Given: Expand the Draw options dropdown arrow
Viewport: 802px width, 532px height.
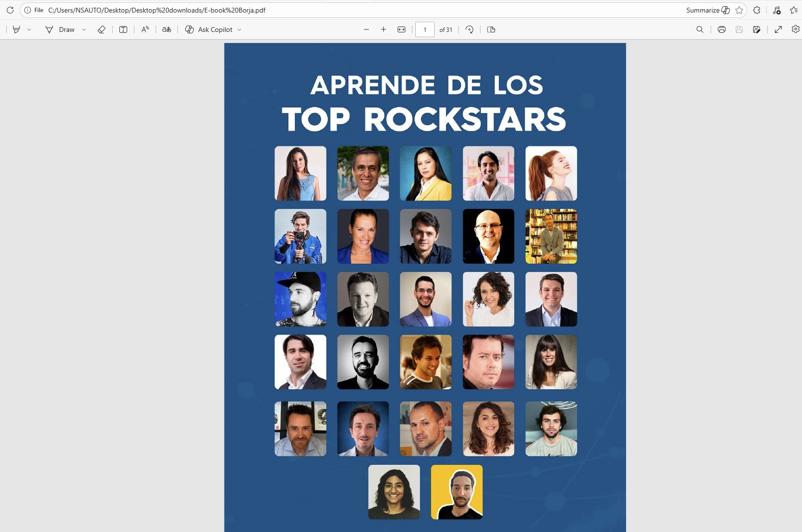Looking at the screenshot, I should [84, 29].
